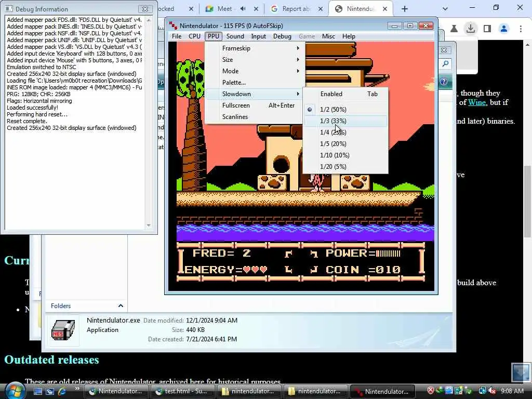Open Chrome Labs flask icon
The image size is (532, 399).
pyautogui.click(x=454, y=29)
